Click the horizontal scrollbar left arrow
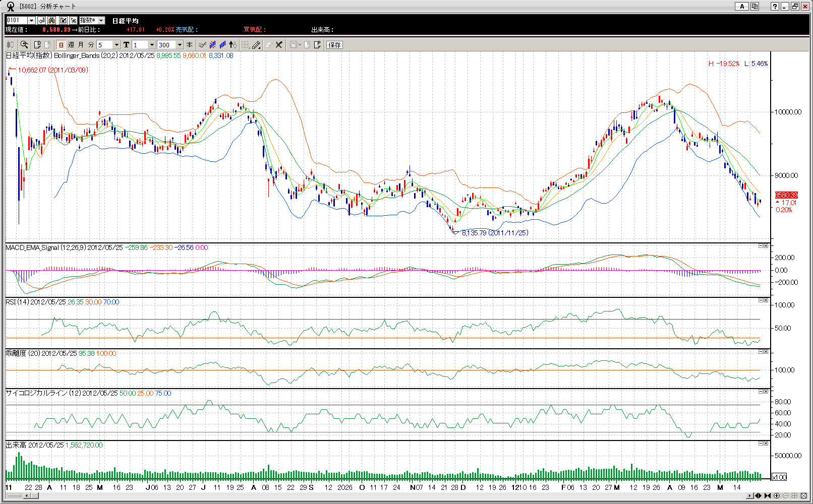Screen dimensions: 813x504 coord(26,496)
